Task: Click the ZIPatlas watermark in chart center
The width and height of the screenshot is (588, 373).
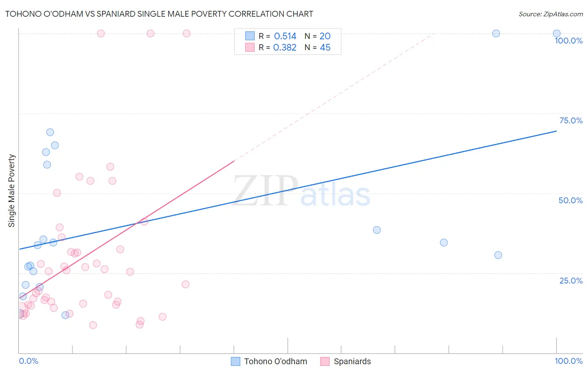Action: [x=302, y=191]
